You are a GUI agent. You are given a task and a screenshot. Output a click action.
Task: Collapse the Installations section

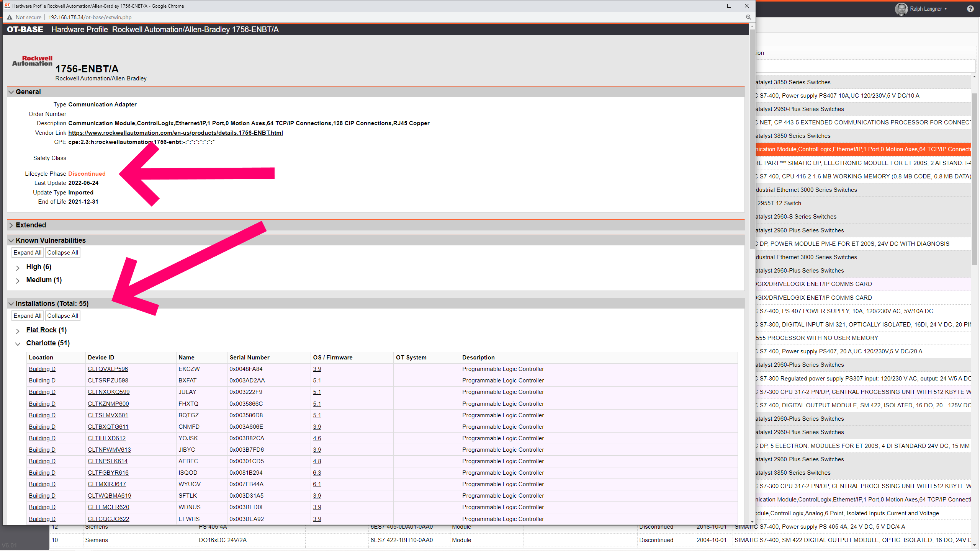click(x=11, y=304)
